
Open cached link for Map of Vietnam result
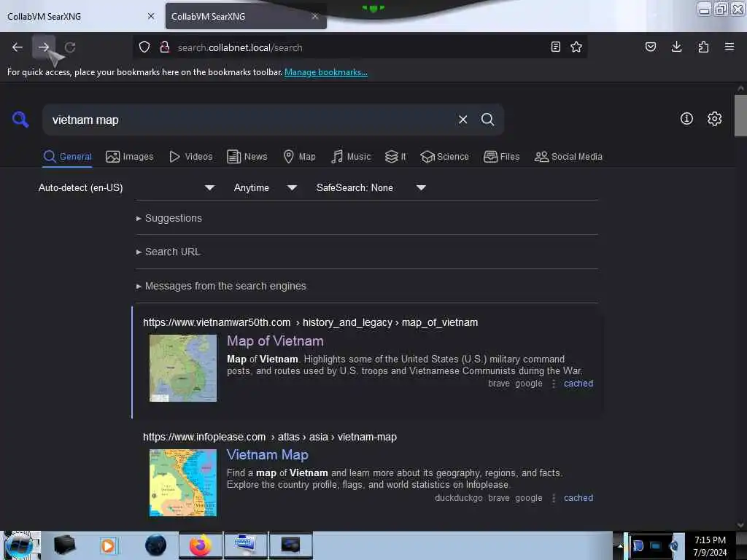pyautogui.click(x=578, y=384)
